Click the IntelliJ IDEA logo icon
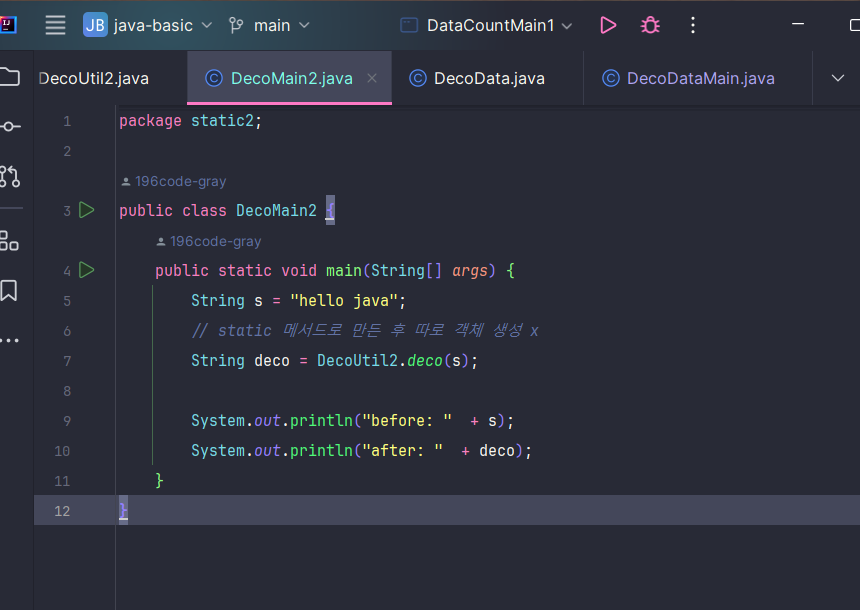This screenshot has height=610, width=860. point(8,25)
